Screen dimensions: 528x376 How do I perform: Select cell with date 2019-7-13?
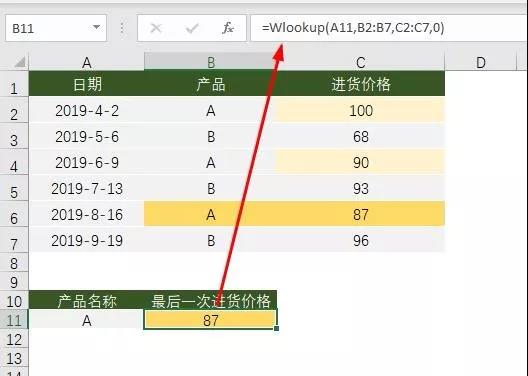tap(87, 188)
